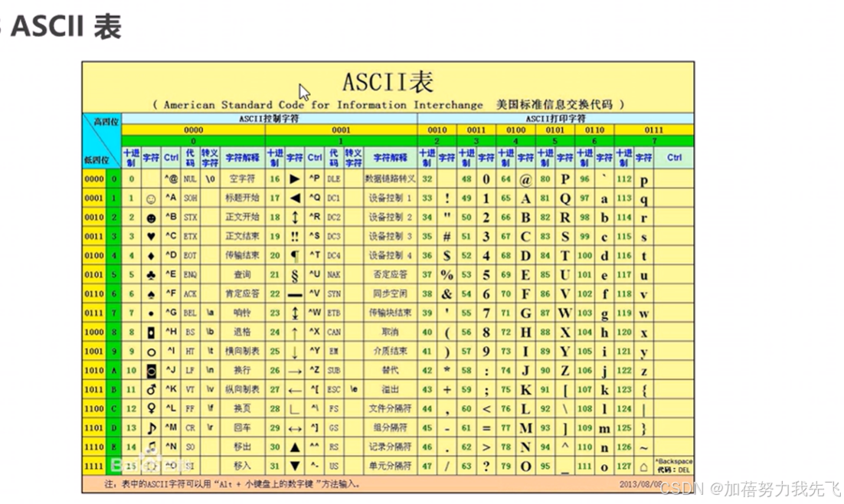Click the '替代' cell

391,371
